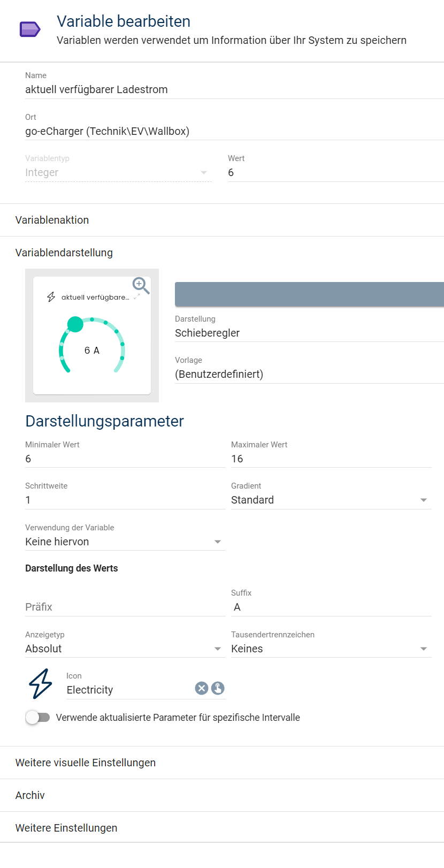Viewport: 444px width, 868px height.
Task: Click the purple variable tag icon
Action: pyautogui.click(x=30, y=29)
